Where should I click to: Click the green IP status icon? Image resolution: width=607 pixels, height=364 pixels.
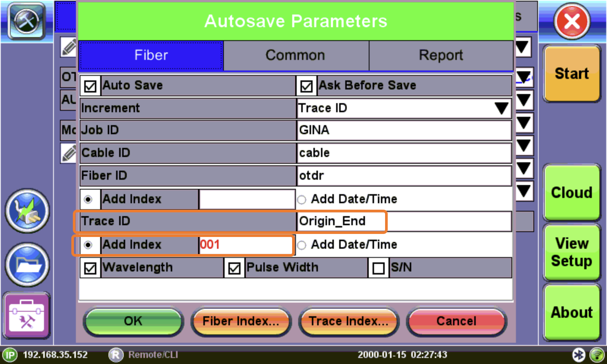[10, 355]
